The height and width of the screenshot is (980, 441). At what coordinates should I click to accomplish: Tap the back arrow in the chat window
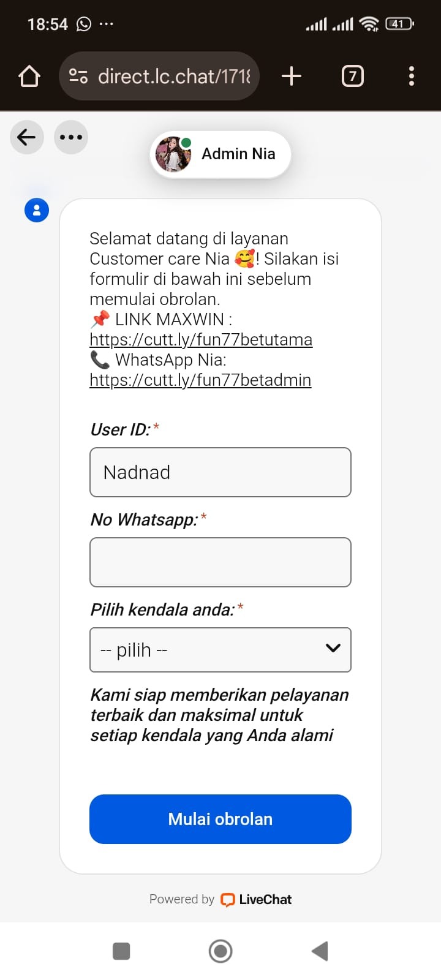pyautogui.click(x=26, y=137)
